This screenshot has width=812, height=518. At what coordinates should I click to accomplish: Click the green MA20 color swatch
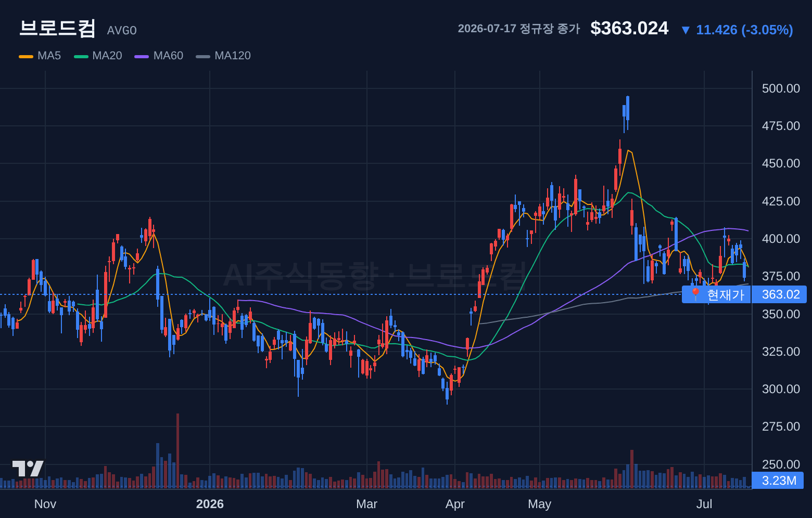coord(81,56)
